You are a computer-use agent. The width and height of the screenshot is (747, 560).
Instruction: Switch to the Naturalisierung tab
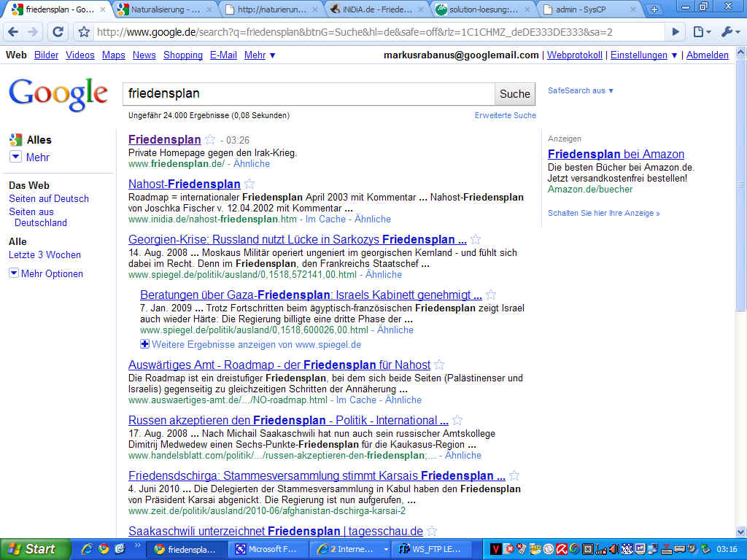pyautogui.click(x=165, y=9)
